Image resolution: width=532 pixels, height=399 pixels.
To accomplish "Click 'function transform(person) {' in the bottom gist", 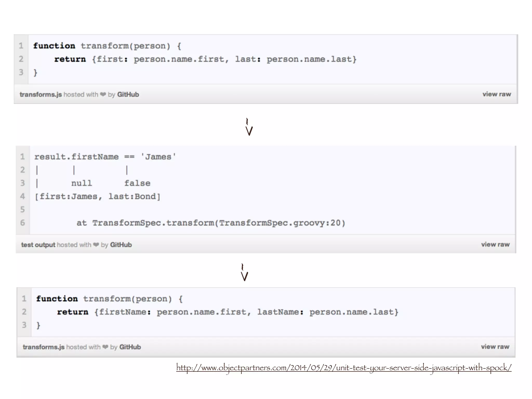I will [109, 299].
